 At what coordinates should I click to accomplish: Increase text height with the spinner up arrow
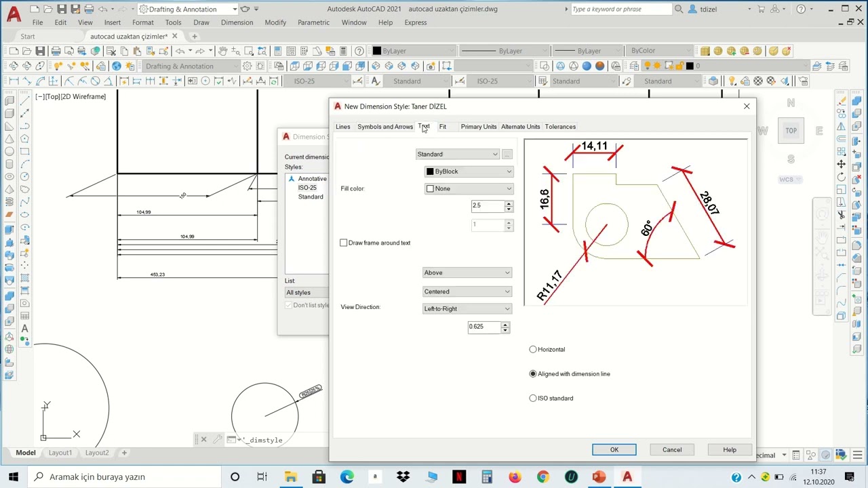click(509, 203)
